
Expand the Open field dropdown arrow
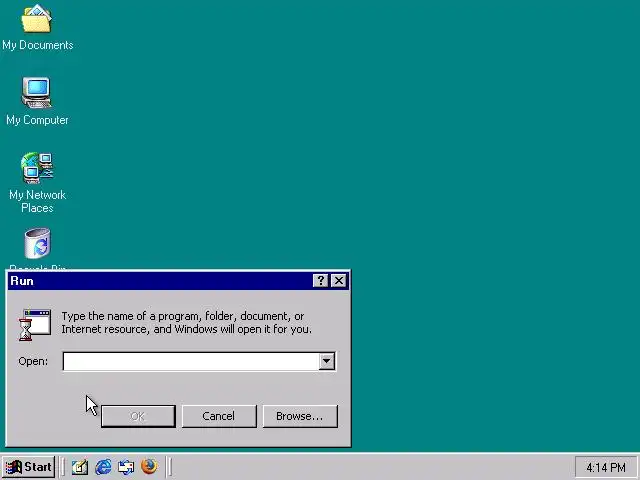click(327, 361)
